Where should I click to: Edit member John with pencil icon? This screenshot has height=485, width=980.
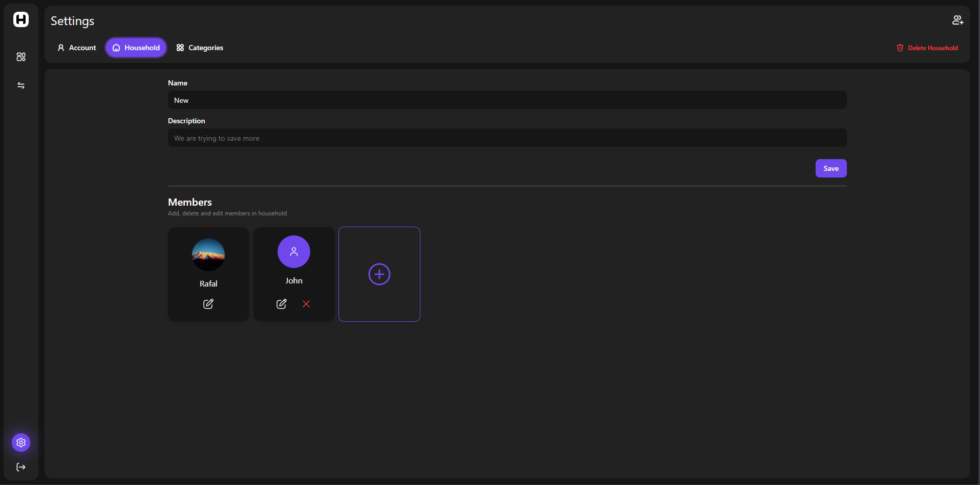282,304
